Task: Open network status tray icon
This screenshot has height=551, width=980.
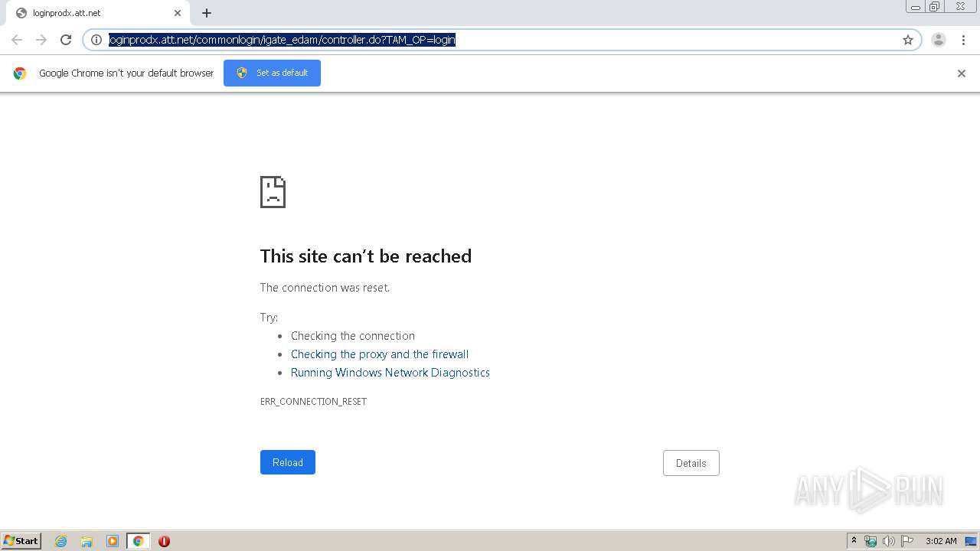Action: click(871, 541)
